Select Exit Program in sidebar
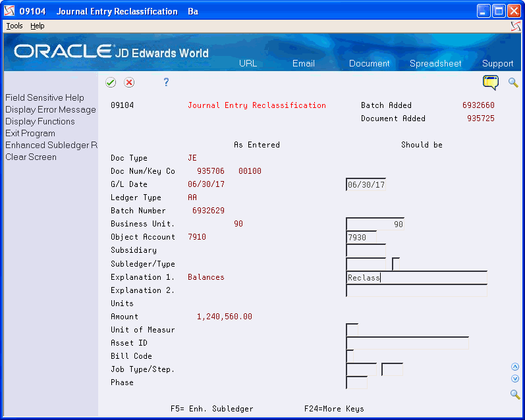525x420 pixels. (x=30, y=133)
